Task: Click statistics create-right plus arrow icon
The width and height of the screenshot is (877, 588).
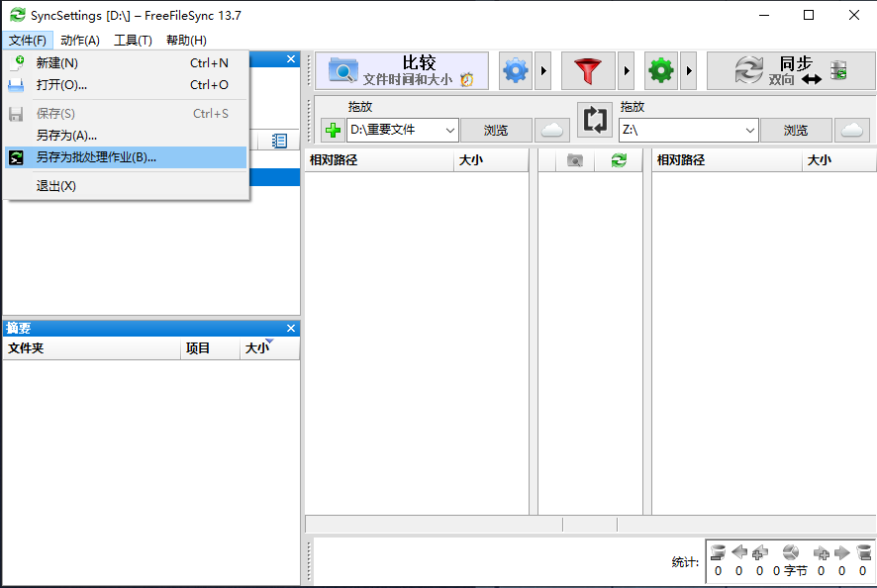Action: pyautogui.click(x=821, y=552)
